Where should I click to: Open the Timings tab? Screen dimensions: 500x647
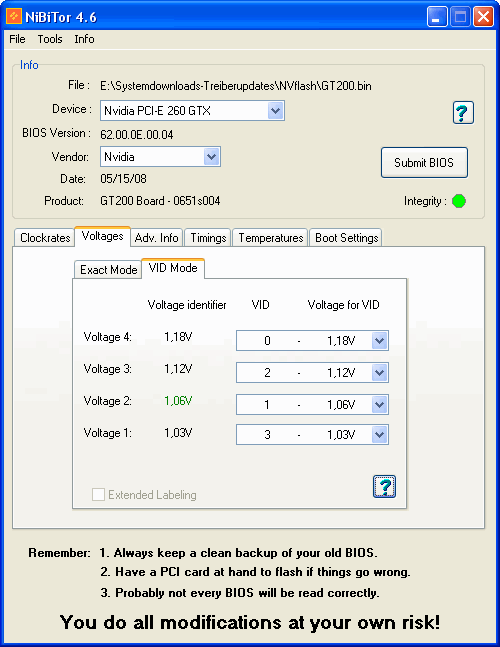(208, 238)
